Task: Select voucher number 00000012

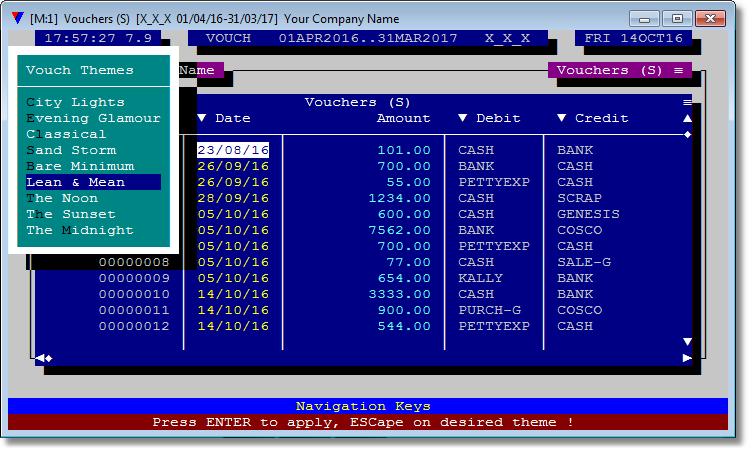Action: tap(134, 326)
